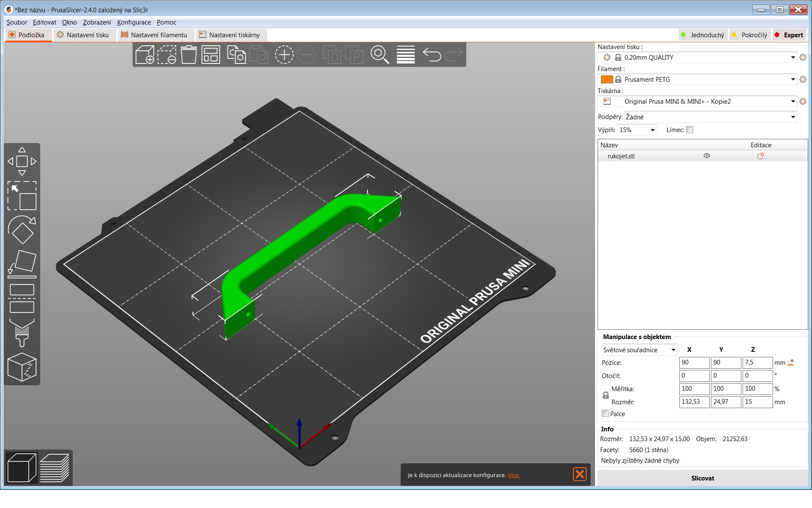Viewport: 812px width, 508px height.
Task: Open the Více link in update notification
Action: (x=514, y=475)
